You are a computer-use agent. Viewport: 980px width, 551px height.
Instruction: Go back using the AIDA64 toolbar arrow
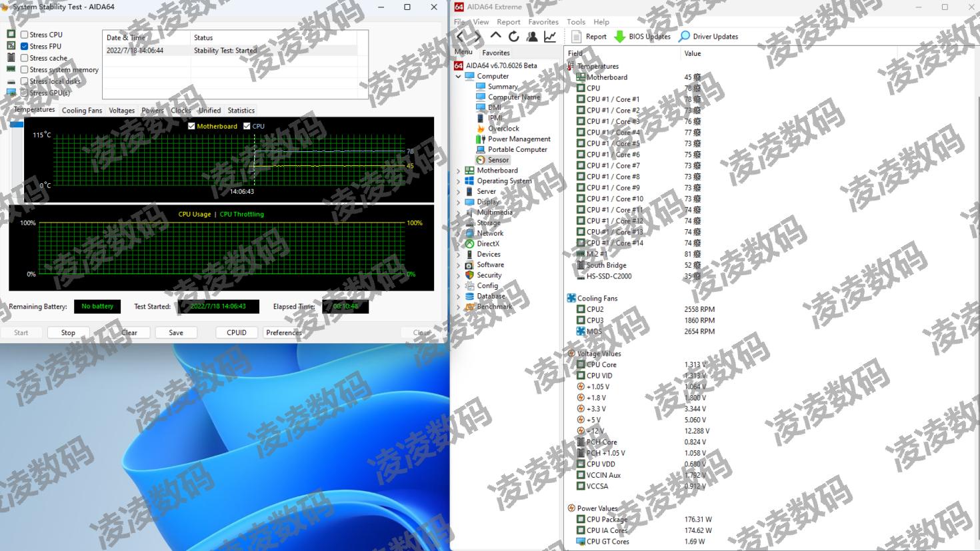461,37
